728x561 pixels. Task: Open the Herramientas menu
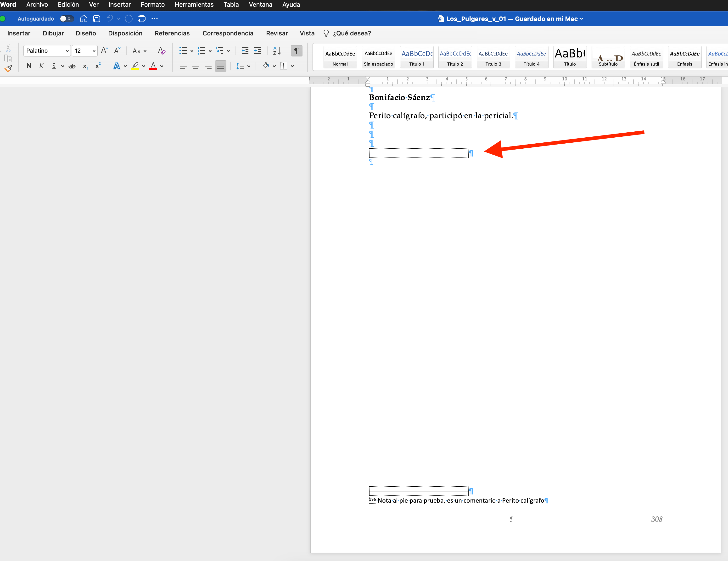click(x=194, y=5)
